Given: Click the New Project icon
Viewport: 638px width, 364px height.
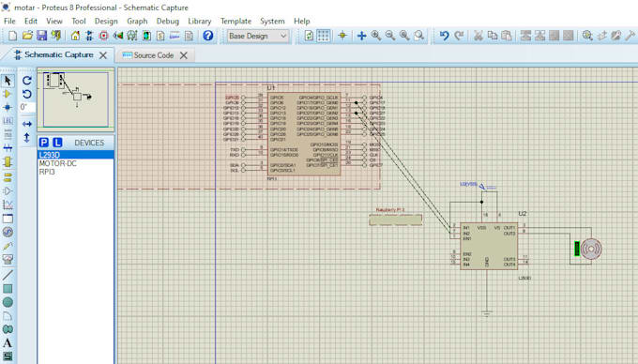Looking at the screenshot, I should 12,36.
